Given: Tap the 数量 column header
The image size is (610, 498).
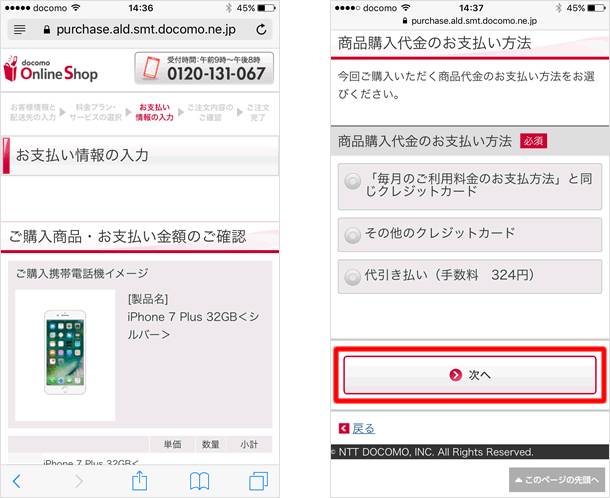Looking at the screenshot, I should point(210,444).
